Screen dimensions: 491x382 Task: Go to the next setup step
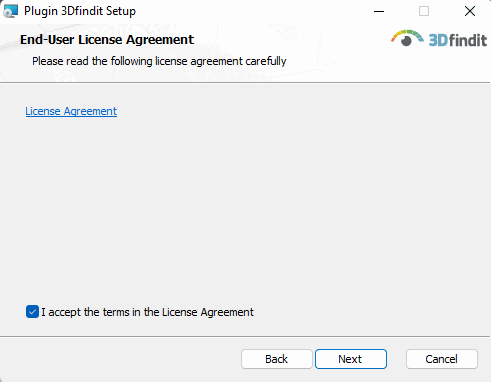[x=351, y=359]
